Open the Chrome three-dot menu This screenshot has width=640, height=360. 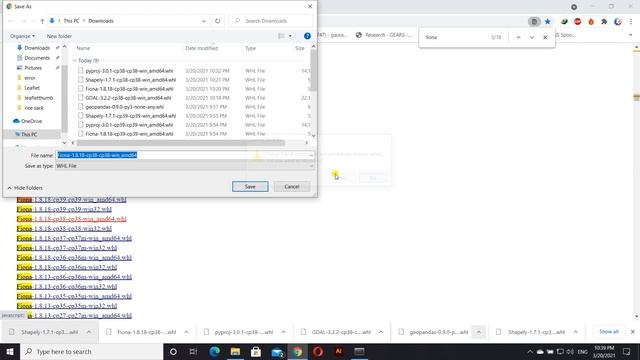[x=631, y=21]
